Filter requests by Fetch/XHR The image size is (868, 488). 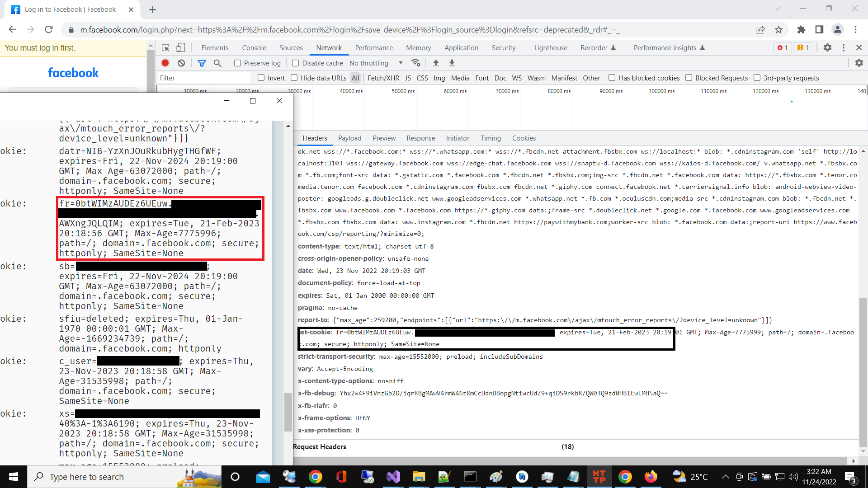[383, 78]
